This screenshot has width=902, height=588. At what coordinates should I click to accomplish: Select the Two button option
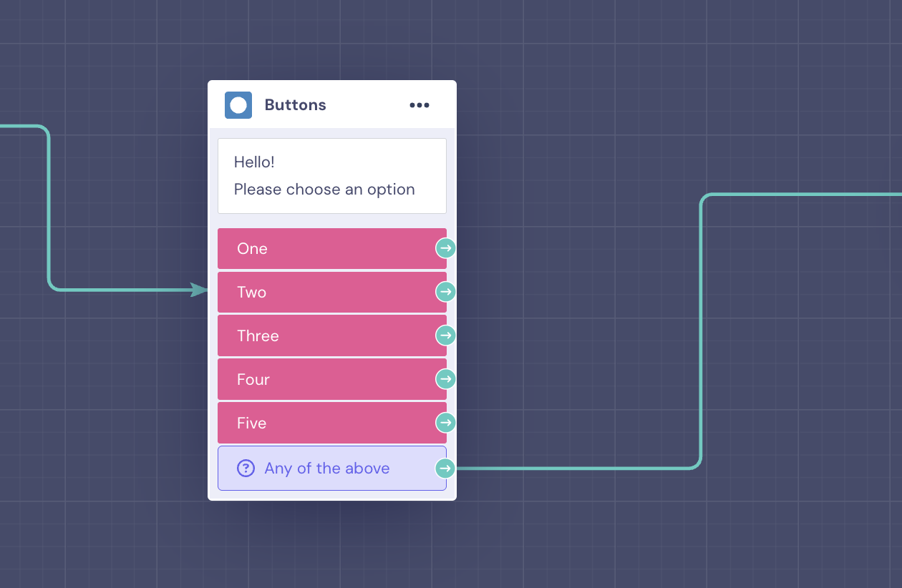click(x=332, y=292)
